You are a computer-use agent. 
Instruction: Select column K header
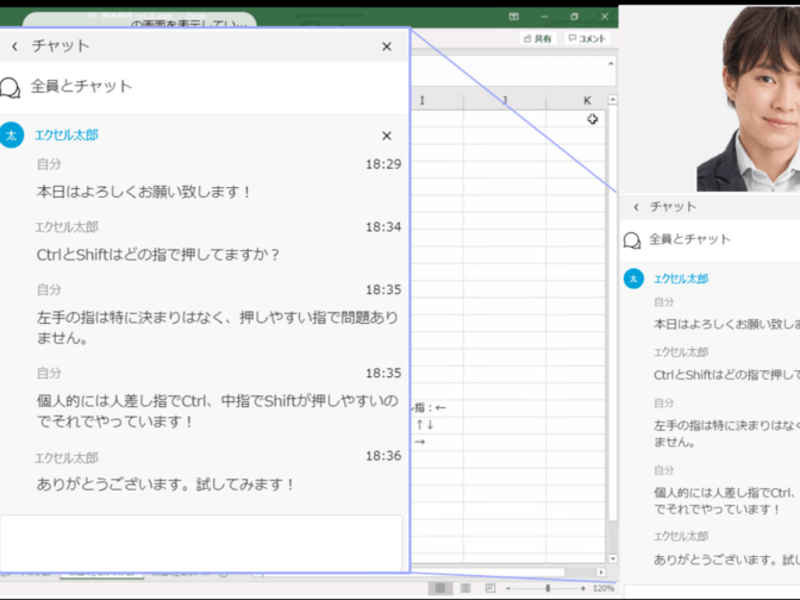(x=587, y=100)
